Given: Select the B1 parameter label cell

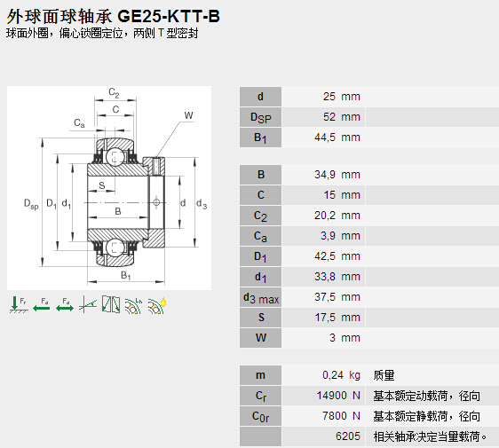Looking at the screenshot, I should tap(261, 138).
